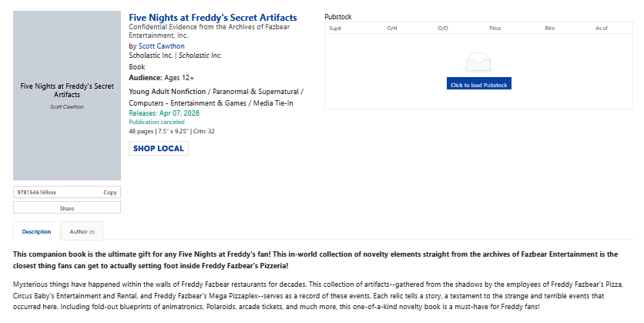The height and width of the screenshot is (323, 644).
Task: Select the ISBN 9781546169xxx field
Action: pos(54,192)
